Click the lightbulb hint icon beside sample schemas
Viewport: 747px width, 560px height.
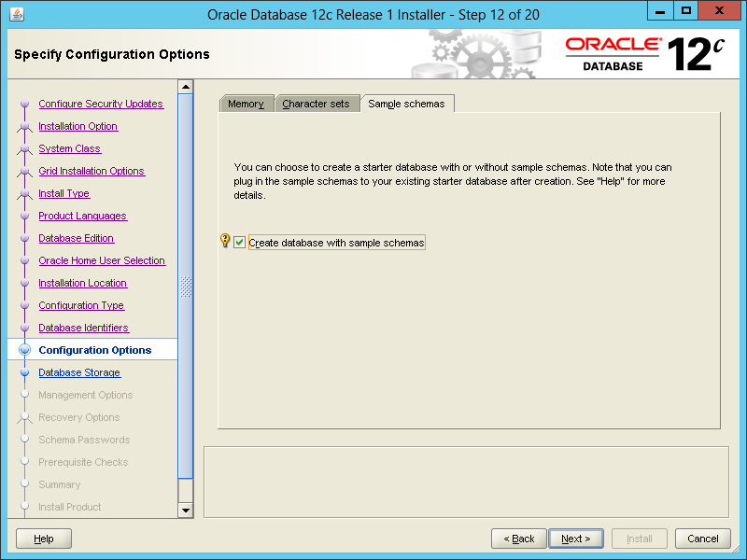[x=225, y=241]
